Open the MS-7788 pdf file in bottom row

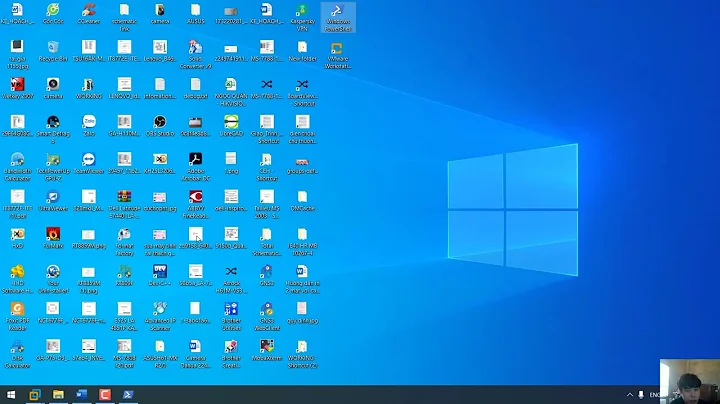[x=124, y=354]
